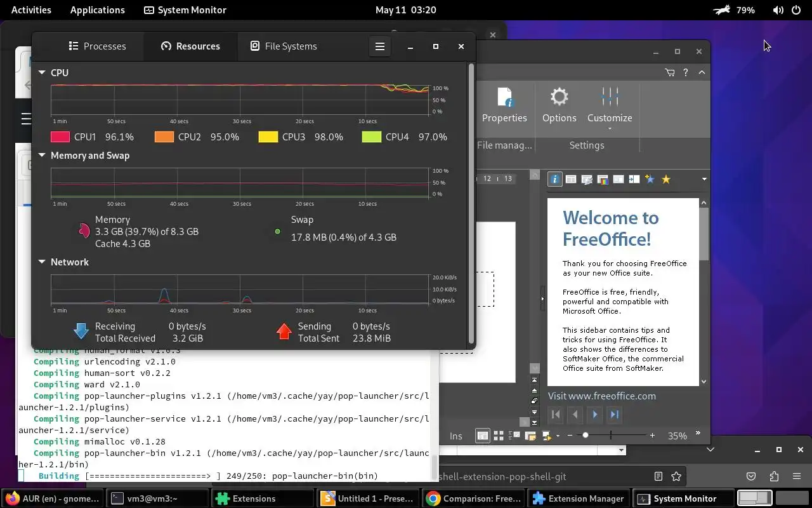Collapse the CPU section

[x=42, y=73]
